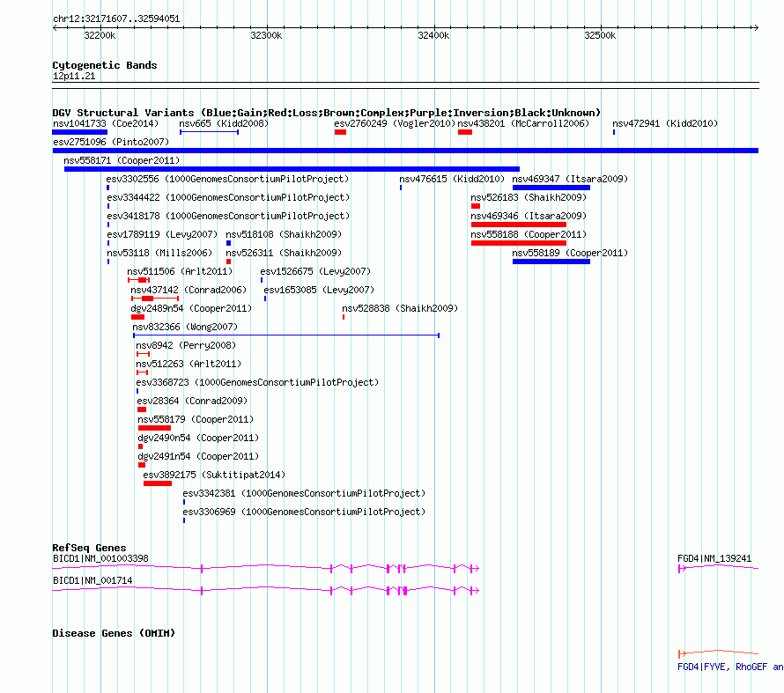Screen dimensions: 784x693
Task: Select the red esv3892175 loss bar
Action: tap(158, 483)
